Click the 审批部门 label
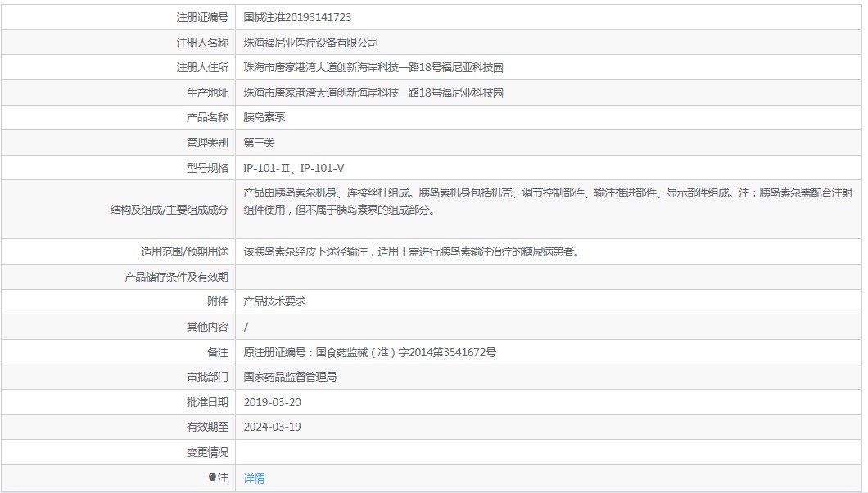 tap(207, 377)
